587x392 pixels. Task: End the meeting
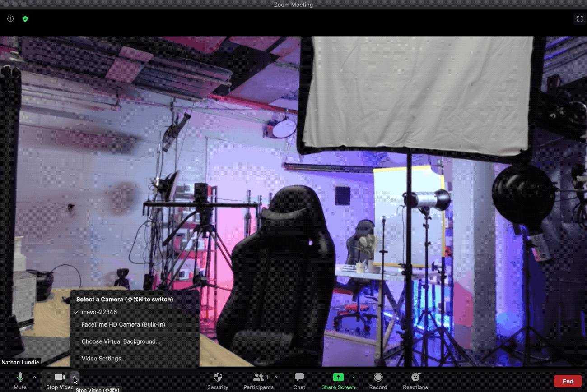click(568, 381)
